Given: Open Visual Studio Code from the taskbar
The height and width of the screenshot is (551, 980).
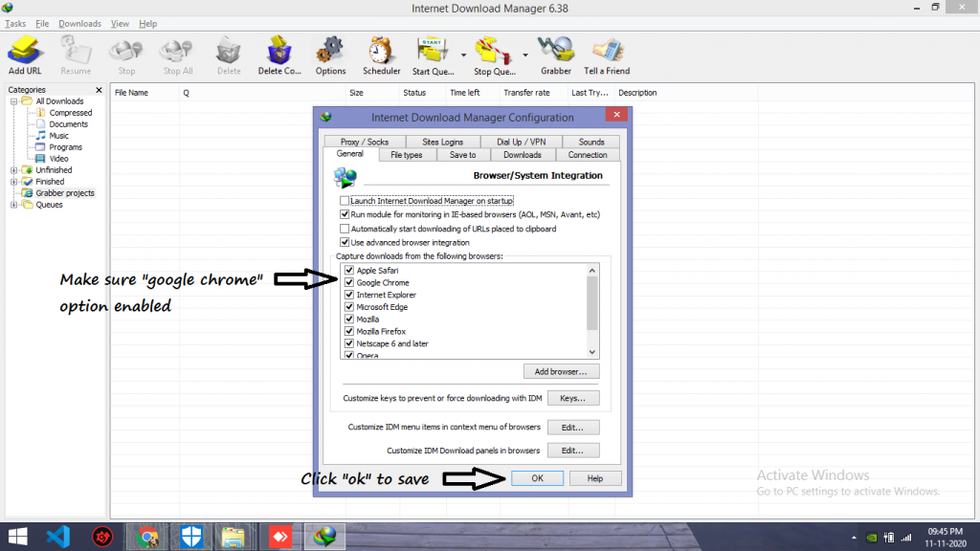Looking at the screenshot, I should coord(58,537).
